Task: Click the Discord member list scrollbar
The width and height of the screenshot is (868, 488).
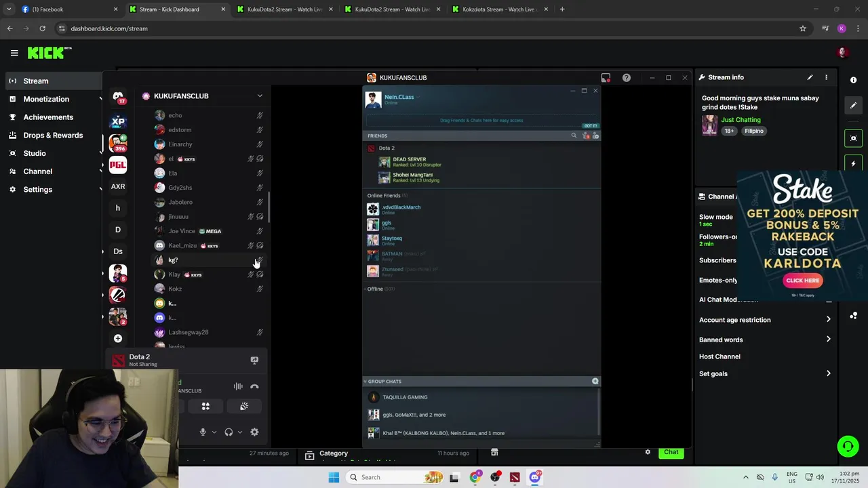Action: 269,206
